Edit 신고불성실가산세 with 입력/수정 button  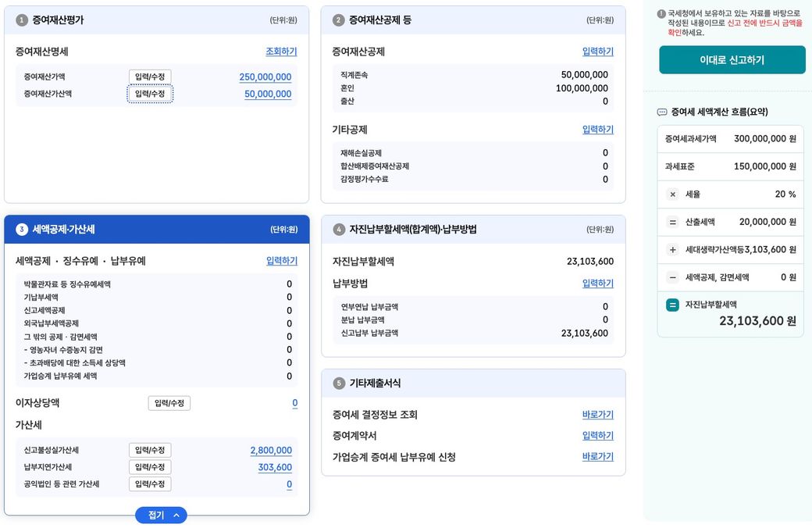150,451
